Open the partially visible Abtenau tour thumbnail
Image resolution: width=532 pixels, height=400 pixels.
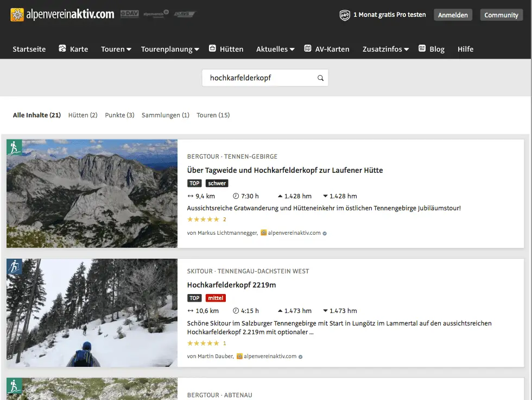point(92,389)
